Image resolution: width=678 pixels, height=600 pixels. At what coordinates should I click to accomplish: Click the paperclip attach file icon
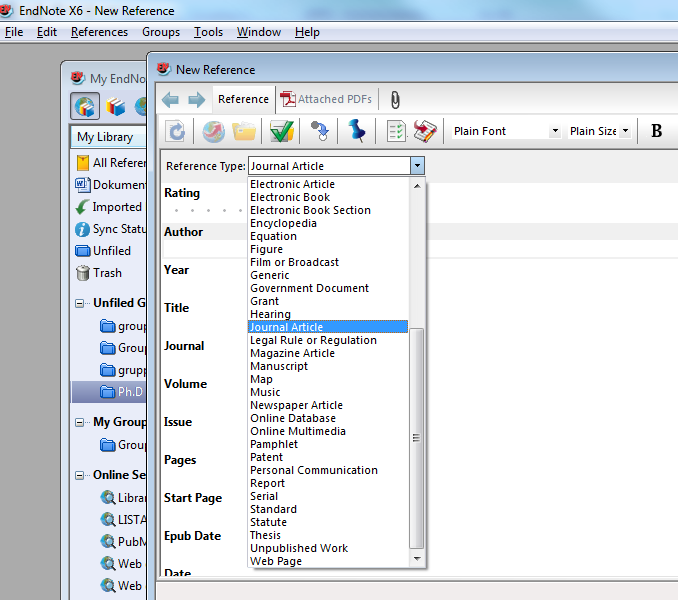pyautogui.click(x=395, y=100)
